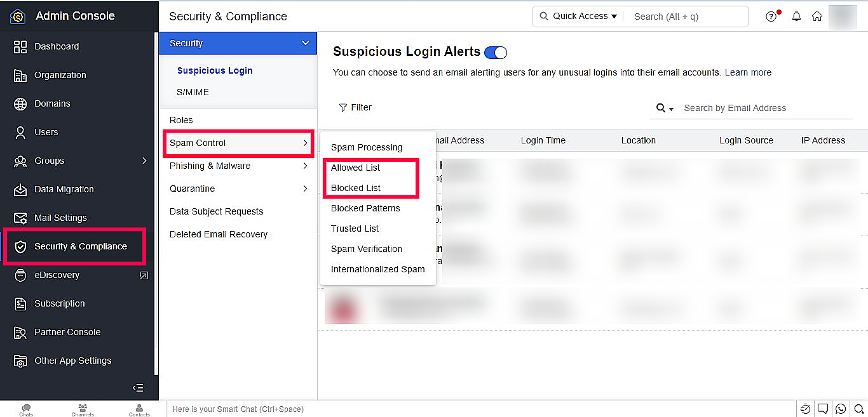Open Data Subject Requests
This screenshot has width=868, height=417.
216,211
